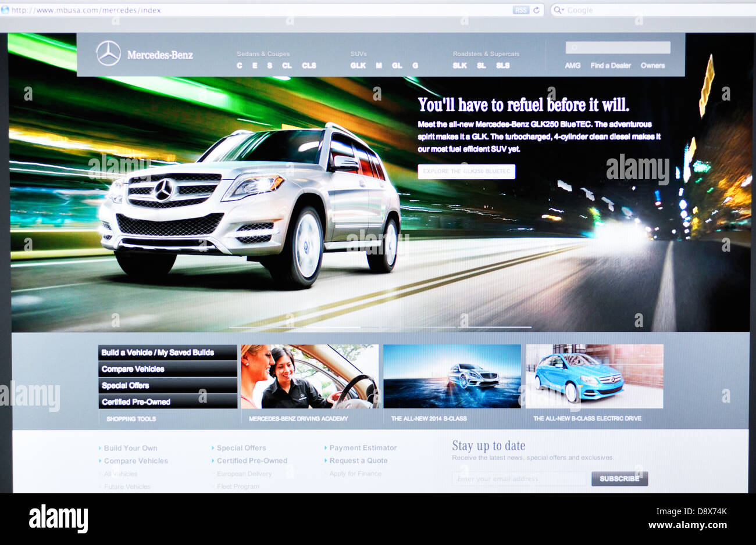Image resolution: width=756 pixels, height=545 pixels.
Task: Click the browser reload icon
Action: (x=536, y=10)
